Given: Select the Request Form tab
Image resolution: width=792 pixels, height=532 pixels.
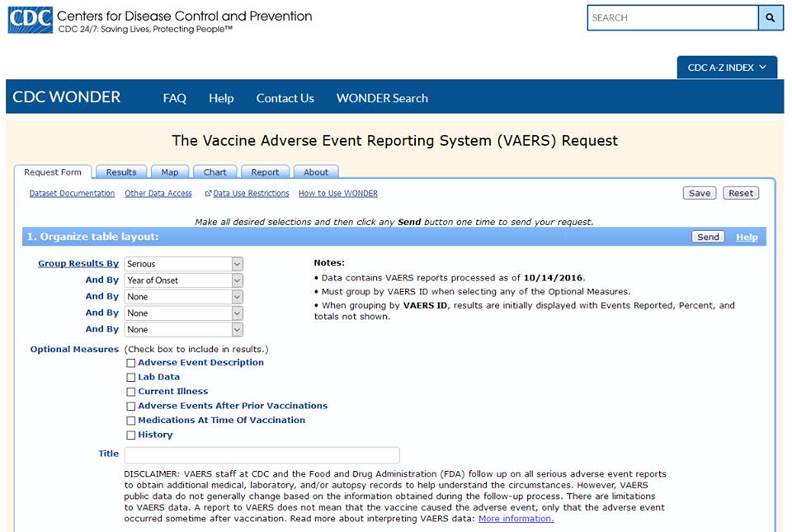Looking at the screenshot, I should 53,172.
